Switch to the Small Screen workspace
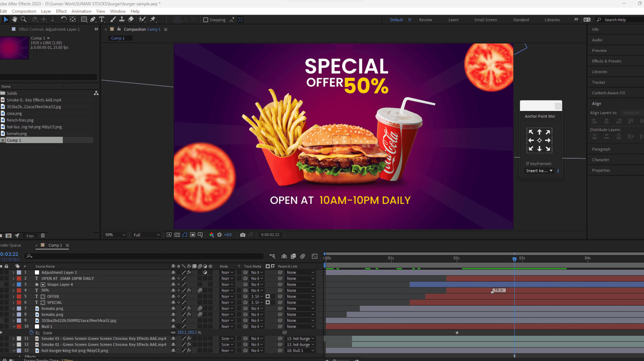 click(486, 20)
